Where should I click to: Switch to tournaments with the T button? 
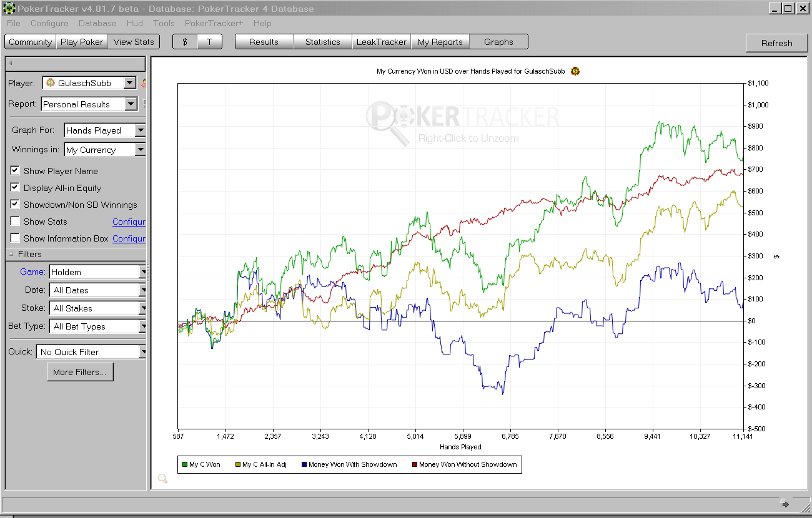(x=210, y=42)
